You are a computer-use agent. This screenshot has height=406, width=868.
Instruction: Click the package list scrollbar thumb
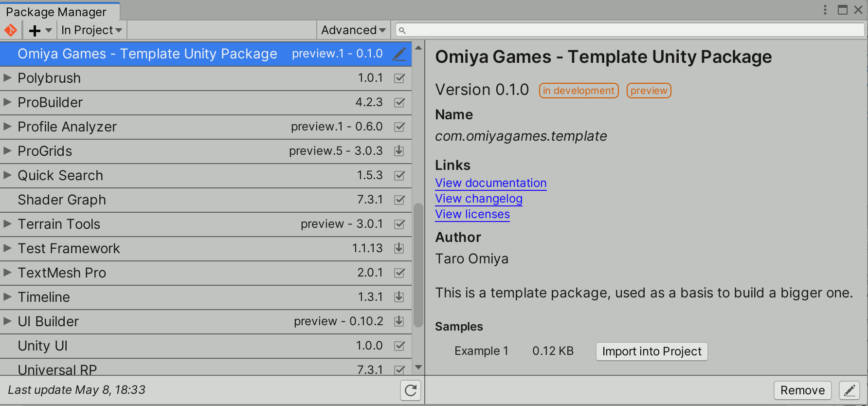418,265
